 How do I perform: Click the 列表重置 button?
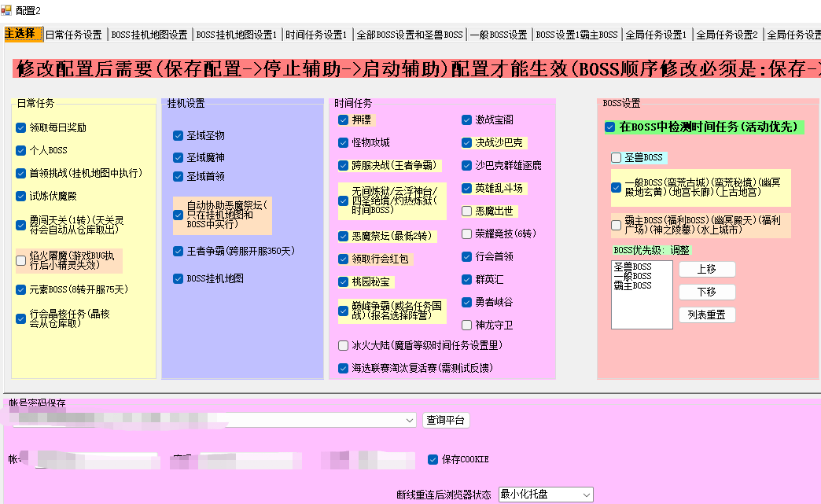707,315
